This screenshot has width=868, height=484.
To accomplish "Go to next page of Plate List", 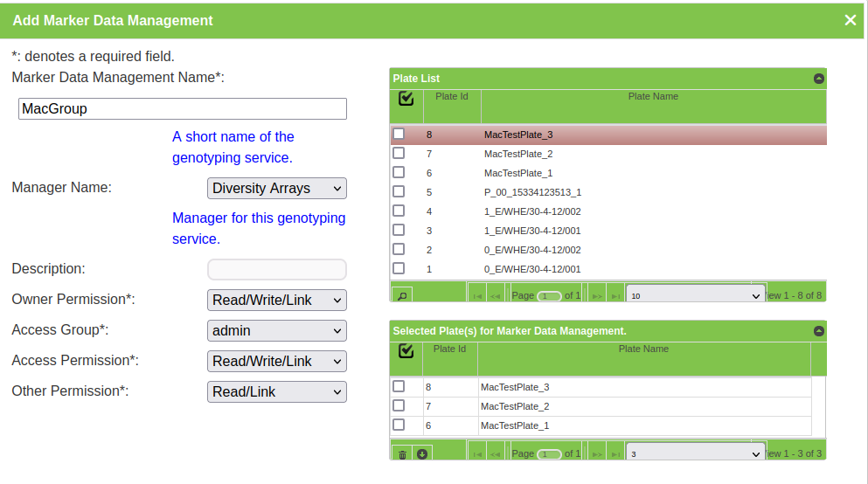I will pyautogui.click(x=597, y=296).
